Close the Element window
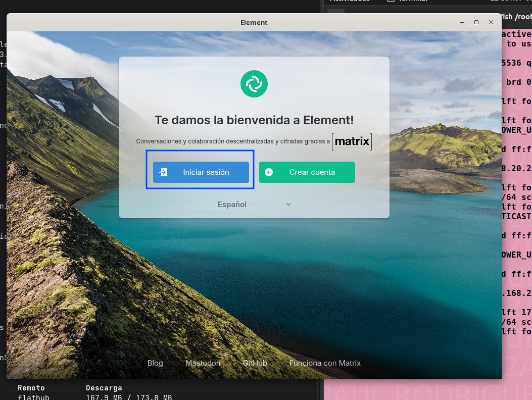This screenshot has width=532, height=400. (491, 22)
